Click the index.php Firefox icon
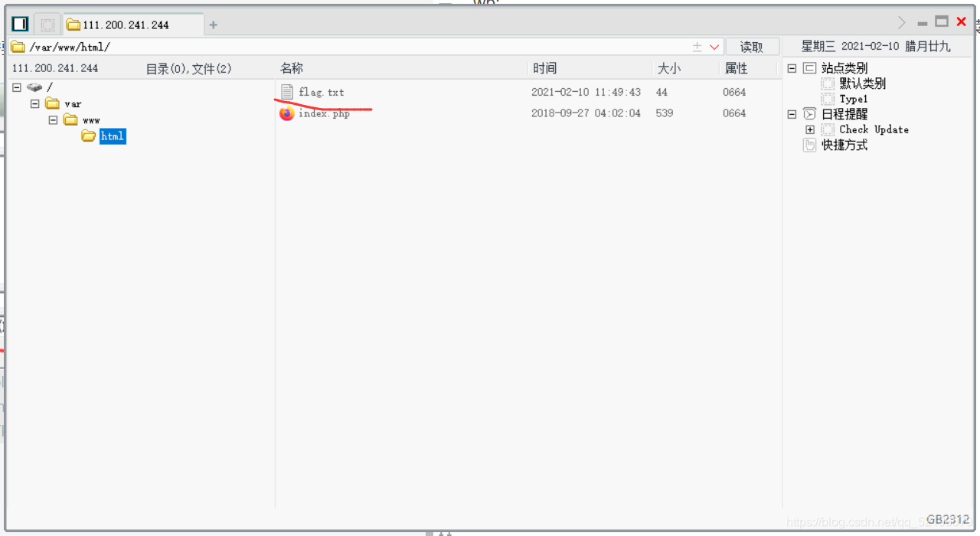The height and width of the screenshot is (536, 980). coord(287,113)
